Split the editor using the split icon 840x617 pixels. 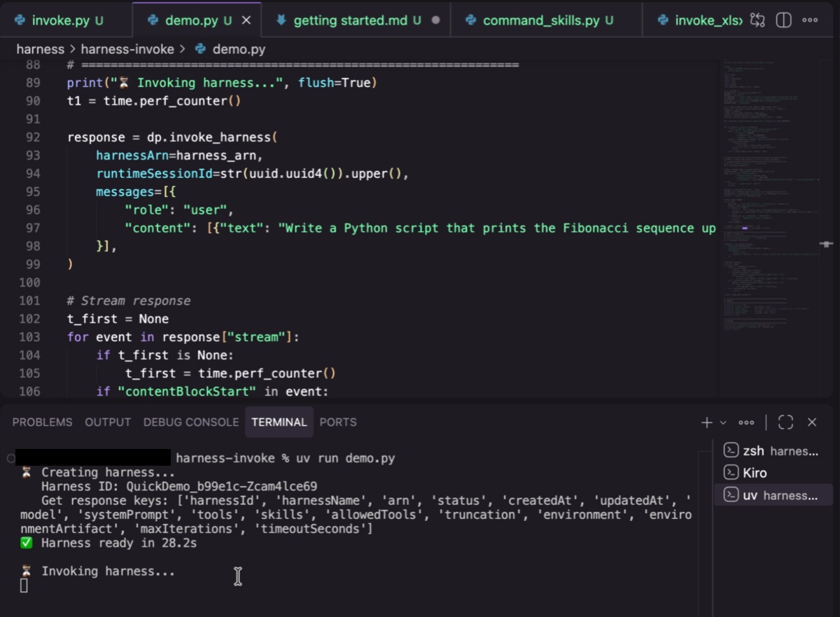[x=783, y=20]
